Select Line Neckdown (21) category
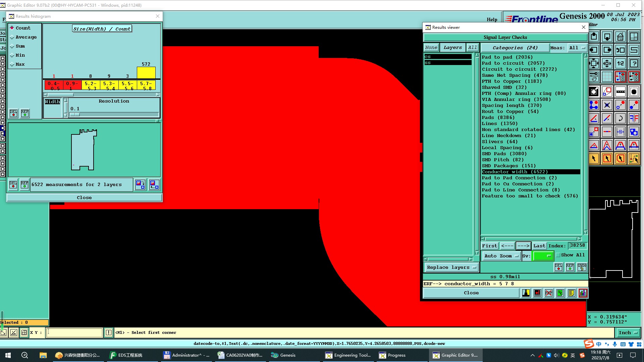The image size is (644, 362). 509,135
